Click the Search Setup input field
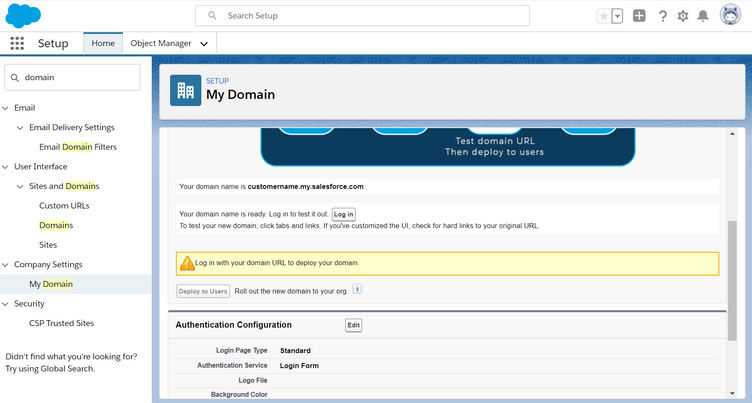 [363, 16]
